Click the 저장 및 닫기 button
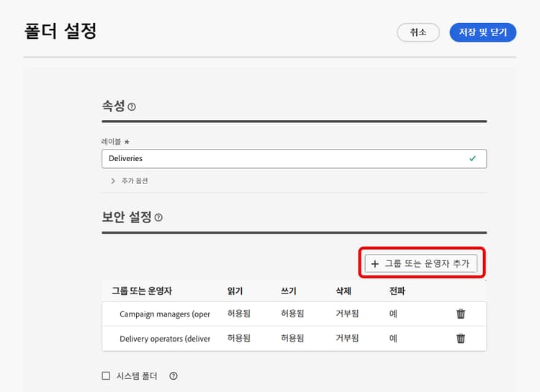Viewport: 540px width, 392px height. [483, 32]
